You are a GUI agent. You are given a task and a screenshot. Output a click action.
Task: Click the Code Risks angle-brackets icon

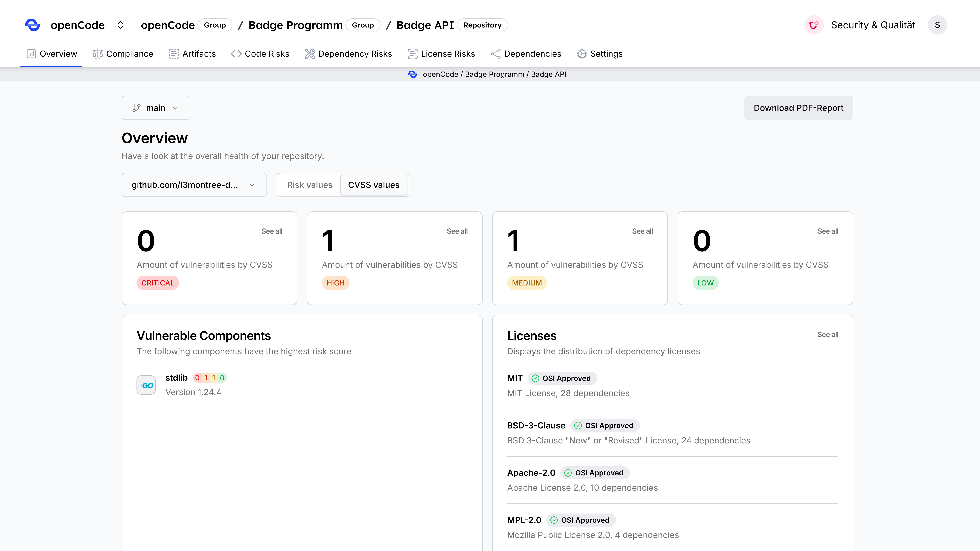[x=236, y=54]
